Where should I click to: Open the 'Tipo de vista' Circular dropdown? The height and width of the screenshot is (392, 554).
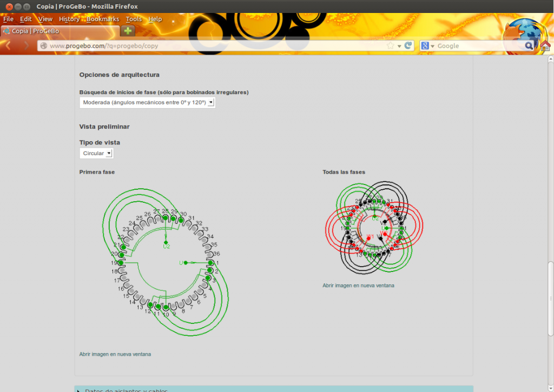coord(96,154)
